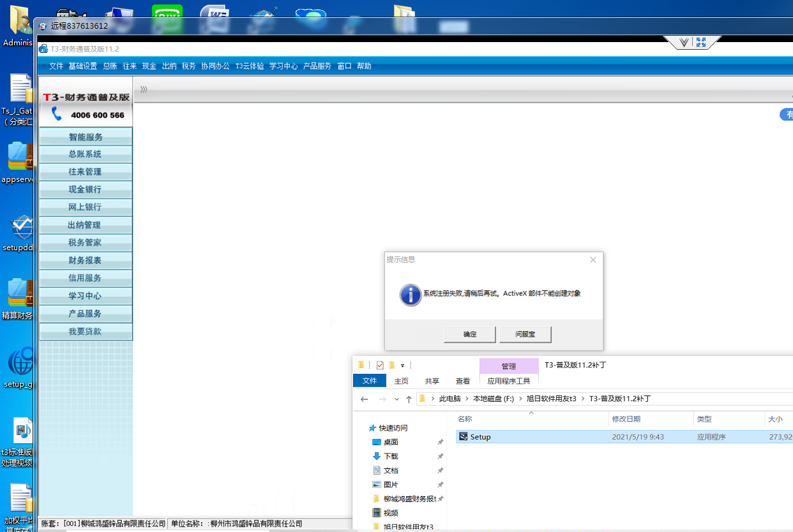Image resolution: width=793 pixels, height=532 pixels.
Task: Click the T3 navigation panel collapse chevrons
Action: [x=144, y=89]
